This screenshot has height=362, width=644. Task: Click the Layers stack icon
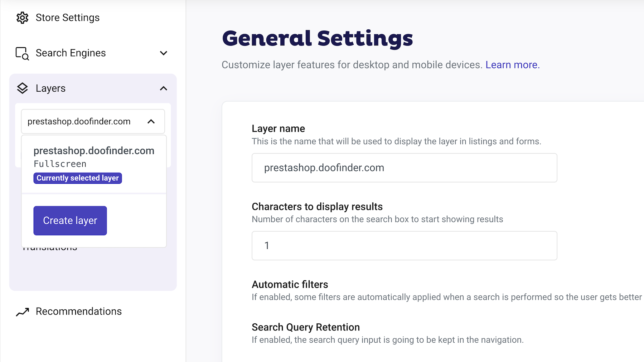pos(22,88)
